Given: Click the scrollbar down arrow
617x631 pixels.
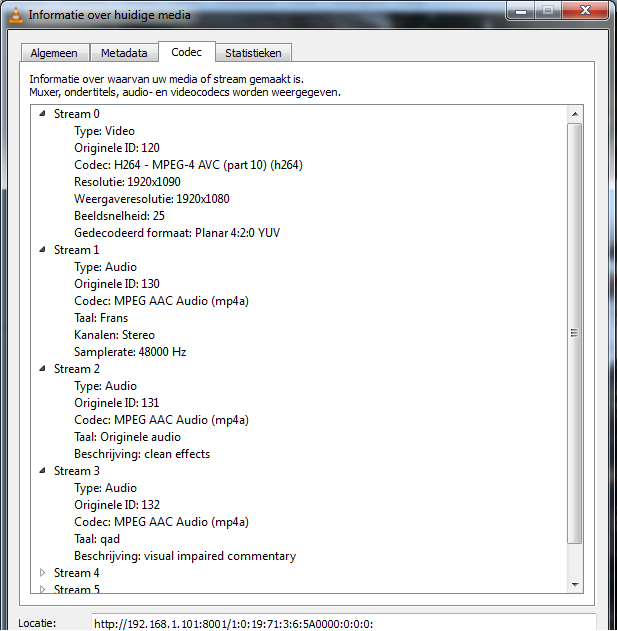Looking at the screenshot, I should (x=575, y=584).
